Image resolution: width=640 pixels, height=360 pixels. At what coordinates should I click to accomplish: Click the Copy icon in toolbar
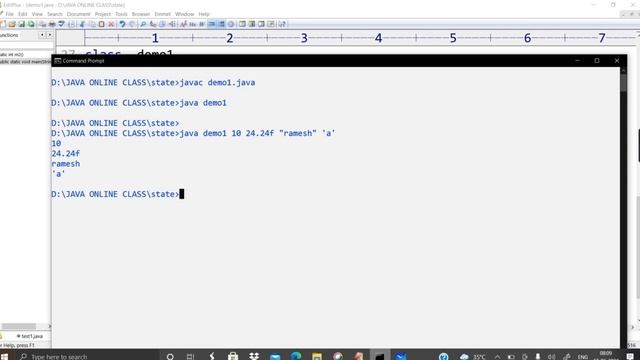pos(92,24)
